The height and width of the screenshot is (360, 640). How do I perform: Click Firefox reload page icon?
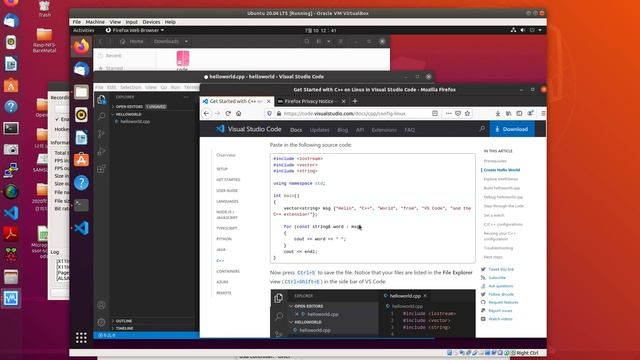228,113
